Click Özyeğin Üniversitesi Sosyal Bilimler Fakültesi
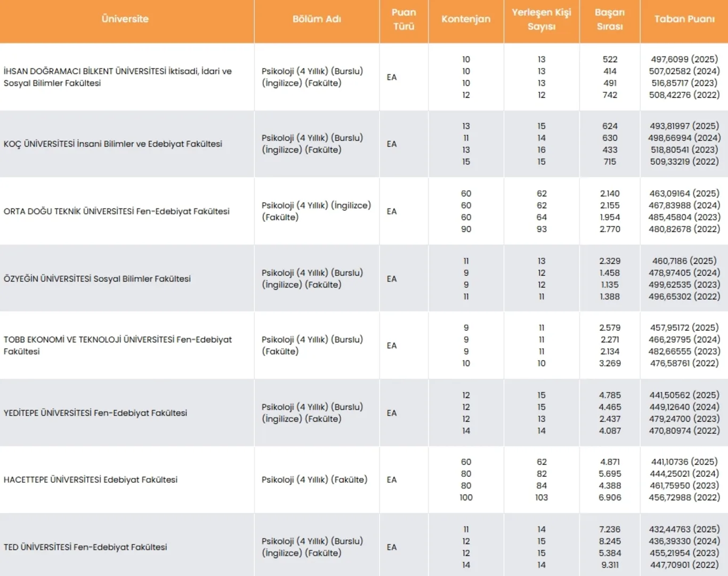Viewport: 728px width, 576px height. click(x=97, y=278)
